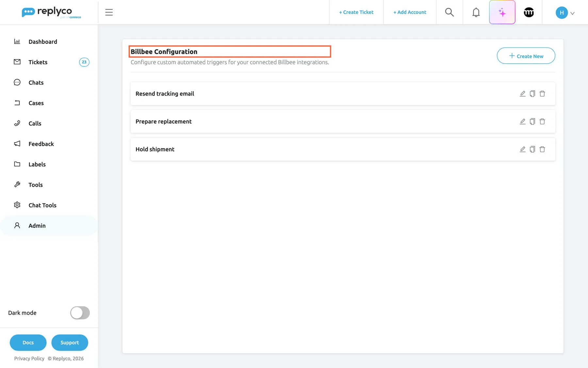The width and height of the screenshot is (588, 368).
Task: Edit the Hold shipment trigger
Action: pos(523,149)
